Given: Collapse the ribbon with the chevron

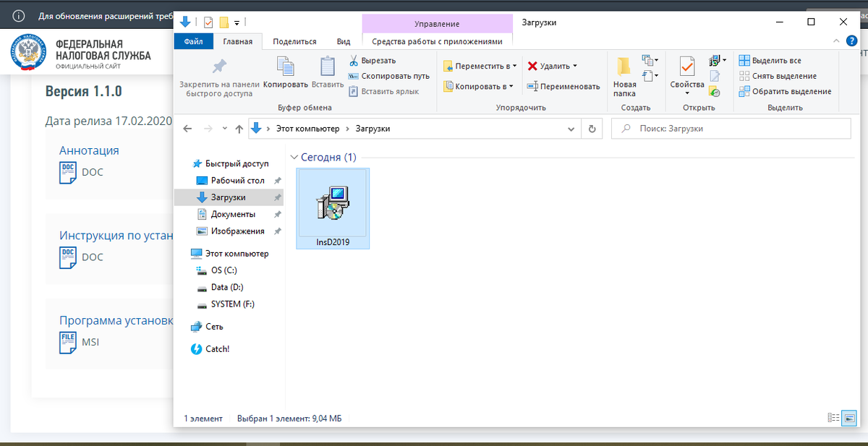Looking at the screenshot, I should point(836,41).
